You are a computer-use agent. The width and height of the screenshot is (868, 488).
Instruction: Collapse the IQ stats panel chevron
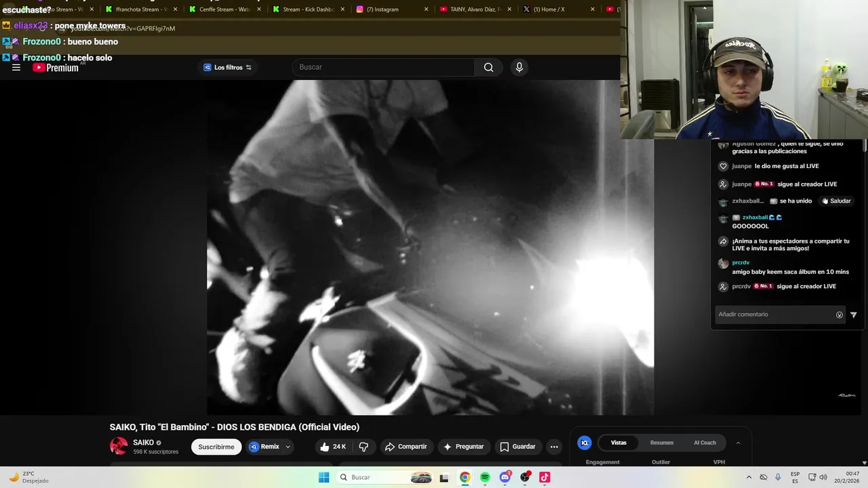(x=738, y=443)
